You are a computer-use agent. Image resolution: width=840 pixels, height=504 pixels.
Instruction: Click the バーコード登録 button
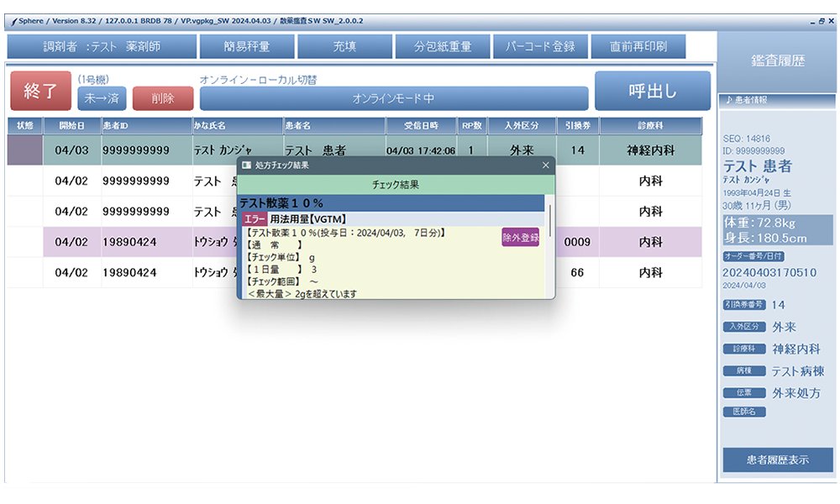tap(540, 46)
